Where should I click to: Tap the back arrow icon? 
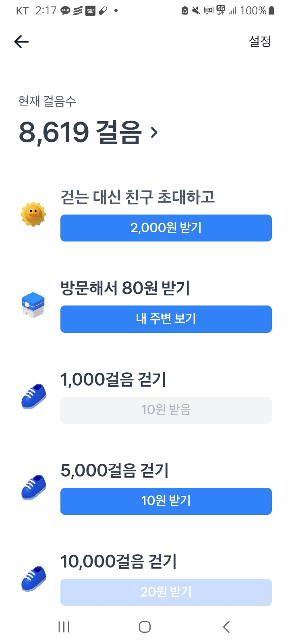click(x=21, y=41)
